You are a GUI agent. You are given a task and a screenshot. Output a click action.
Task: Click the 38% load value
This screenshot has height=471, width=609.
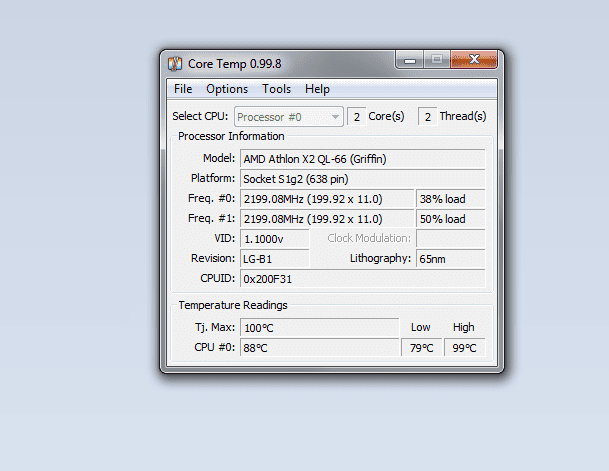(x=451, y=199)
